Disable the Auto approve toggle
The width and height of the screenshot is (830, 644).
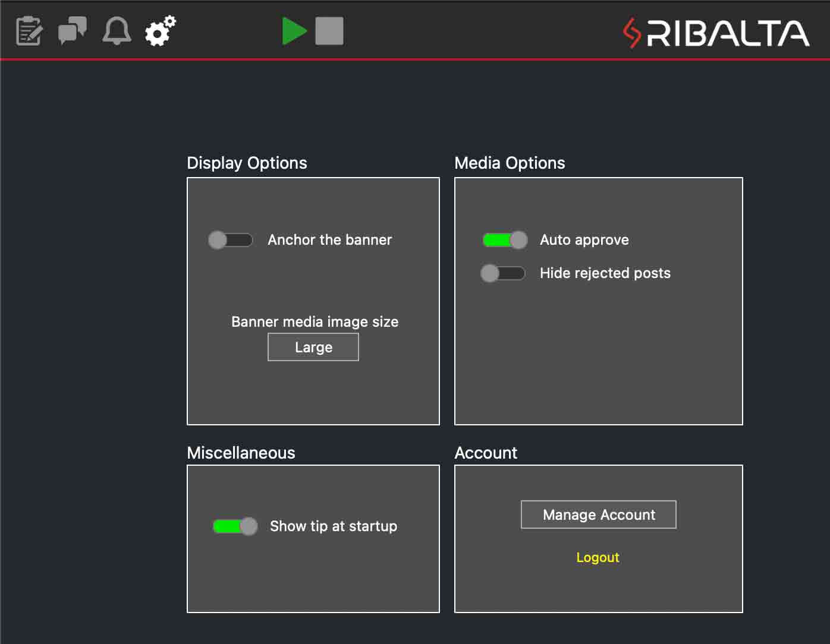pos(505,240)
